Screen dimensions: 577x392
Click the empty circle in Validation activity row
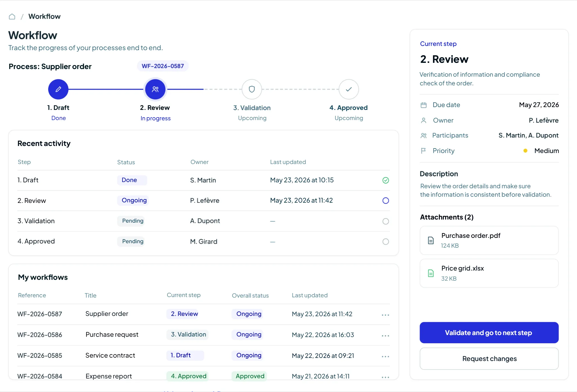386,221
